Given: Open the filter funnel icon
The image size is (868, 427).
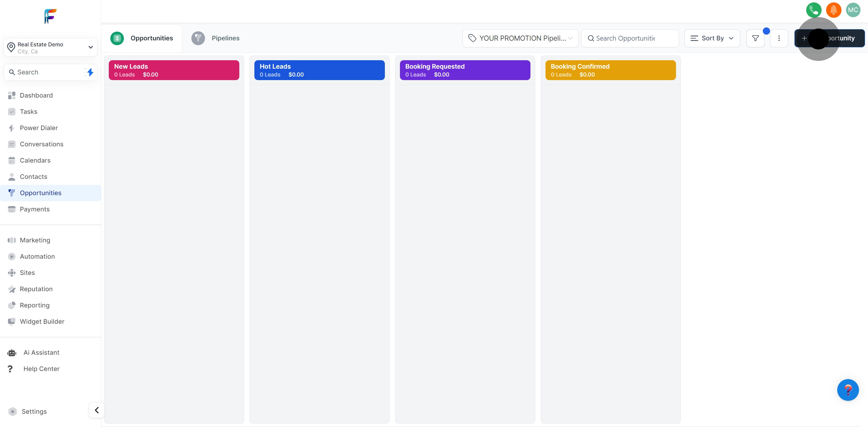Looking at the screenshot, I should pyautogui.click(x=756, y=38).
